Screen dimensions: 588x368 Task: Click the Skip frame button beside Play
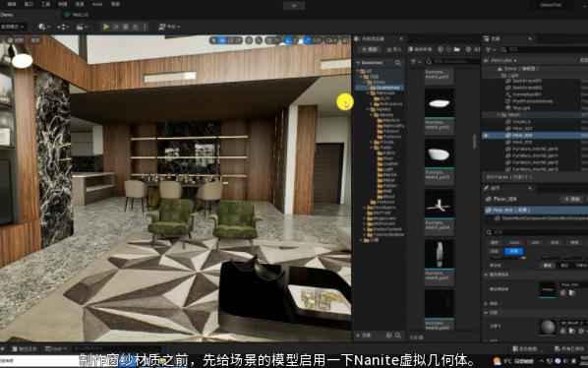coord(116,27)
